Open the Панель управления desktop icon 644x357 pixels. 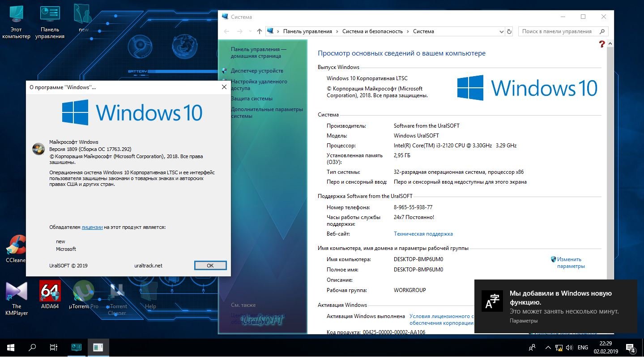tap(50, 22)
